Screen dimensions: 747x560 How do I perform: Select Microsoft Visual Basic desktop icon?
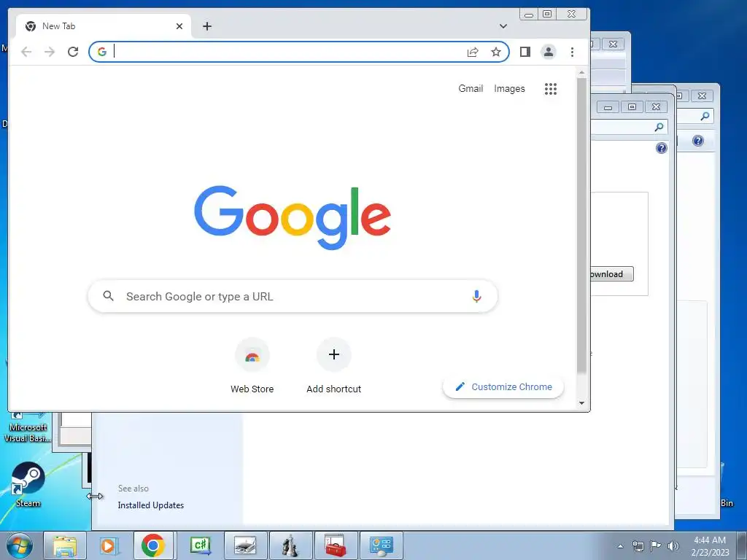tap(27, 428)
